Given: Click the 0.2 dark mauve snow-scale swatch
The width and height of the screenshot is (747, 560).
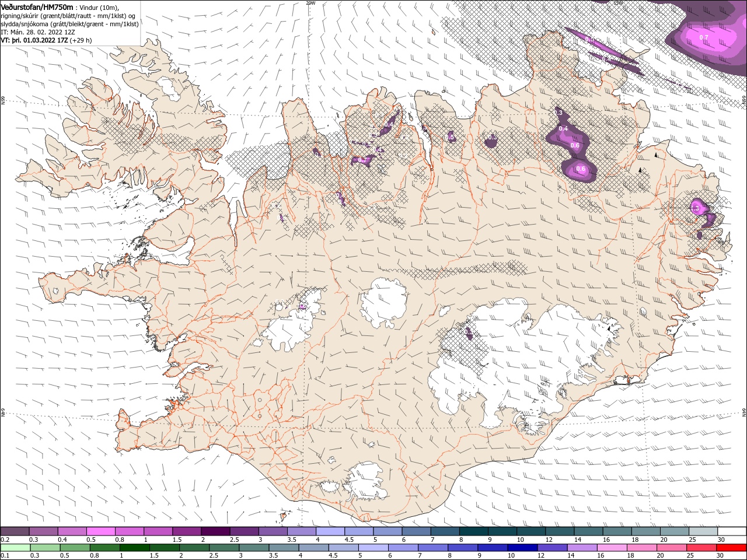Looking at the screenshot, I should (15, 531).
